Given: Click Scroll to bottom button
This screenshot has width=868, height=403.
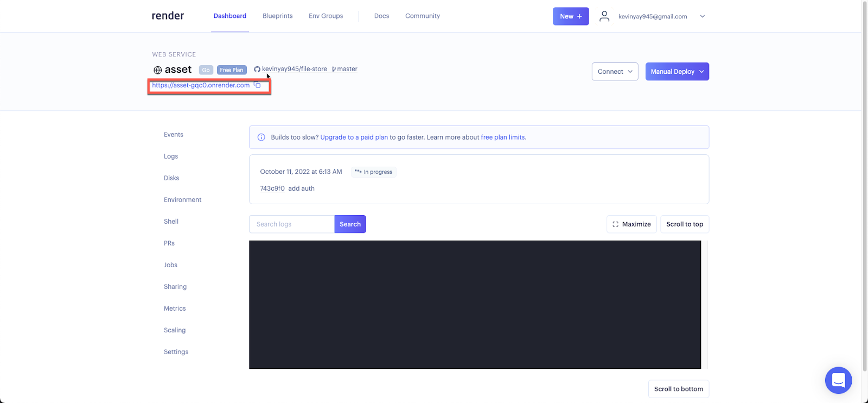Looking at the screenshot, I should [x=679, y=389].
